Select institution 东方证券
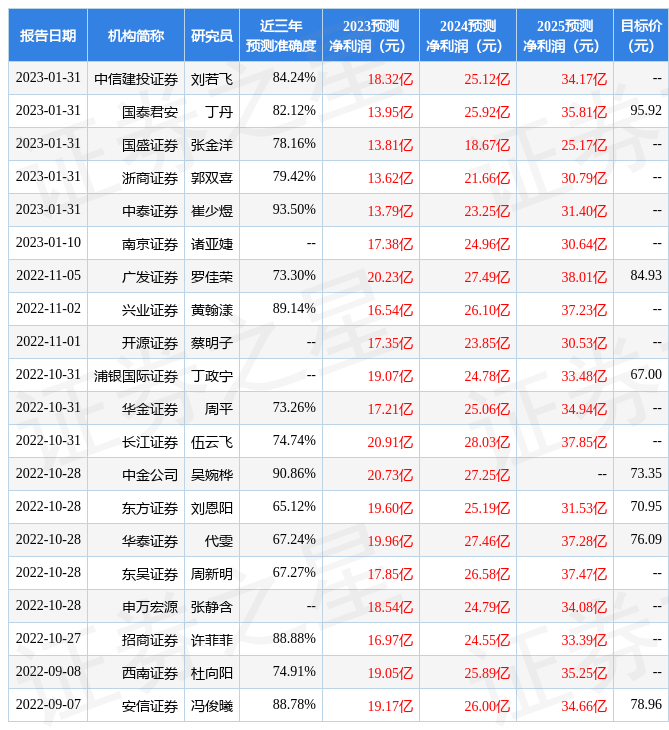This screenshot has height=730, width=669. click(150, 508)
